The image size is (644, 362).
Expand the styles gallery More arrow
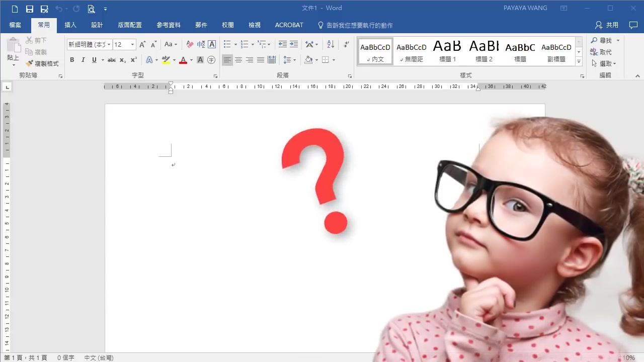pos(579,61)
